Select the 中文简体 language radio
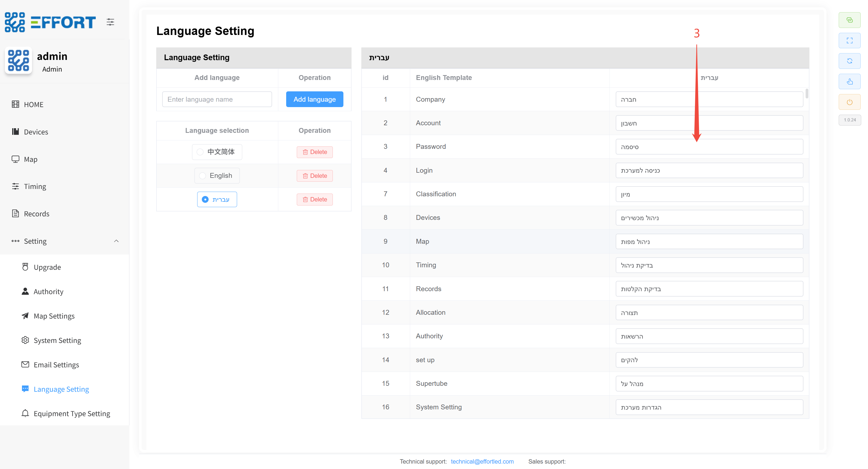This screenshot has height=469, width=868. (x=200, y=152)
